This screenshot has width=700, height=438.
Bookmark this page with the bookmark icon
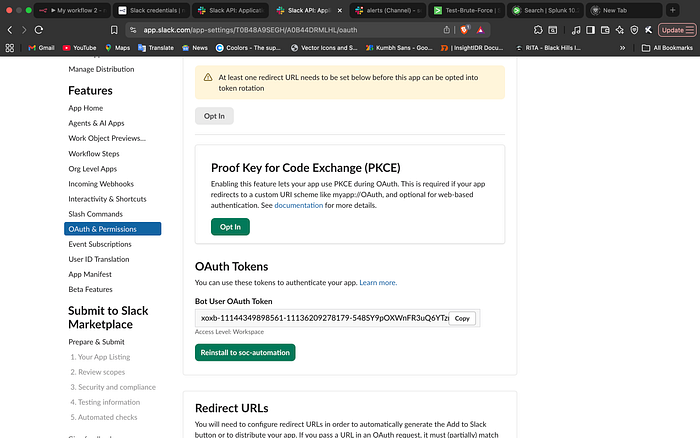(x=114, y=30)
